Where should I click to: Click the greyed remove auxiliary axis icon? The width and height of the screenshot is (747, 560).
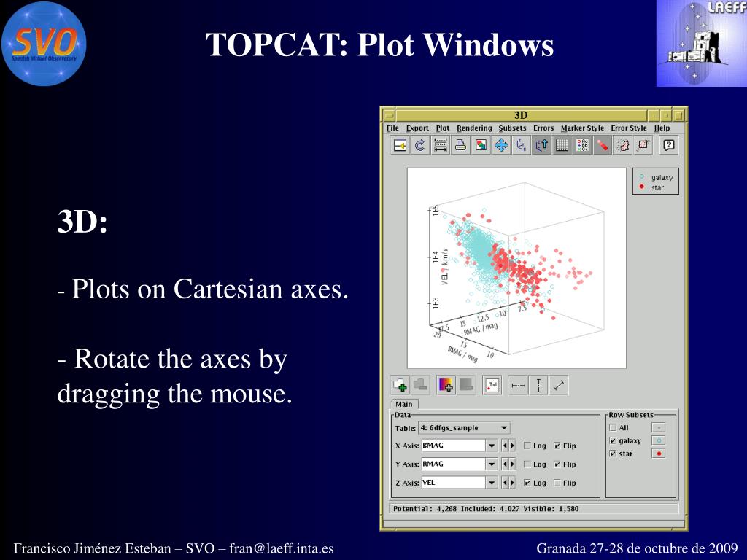click(466, 385)
